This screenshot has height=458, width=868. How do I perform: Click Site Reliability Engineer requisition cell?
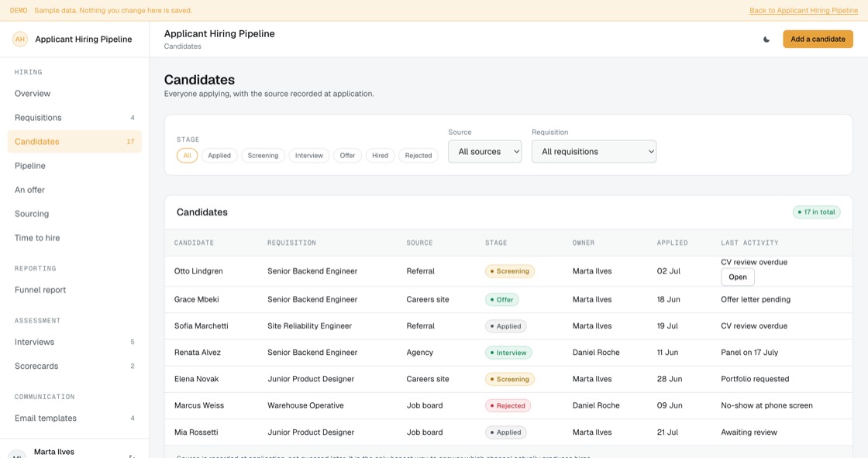point(309,326)
